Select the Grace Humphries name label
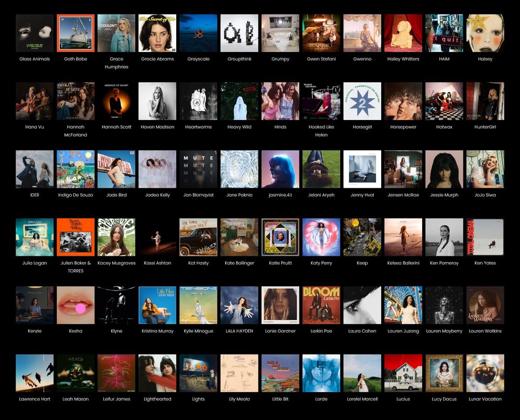Screen dimensions: 520x420 pyautogui.click(x=116, y=63)
